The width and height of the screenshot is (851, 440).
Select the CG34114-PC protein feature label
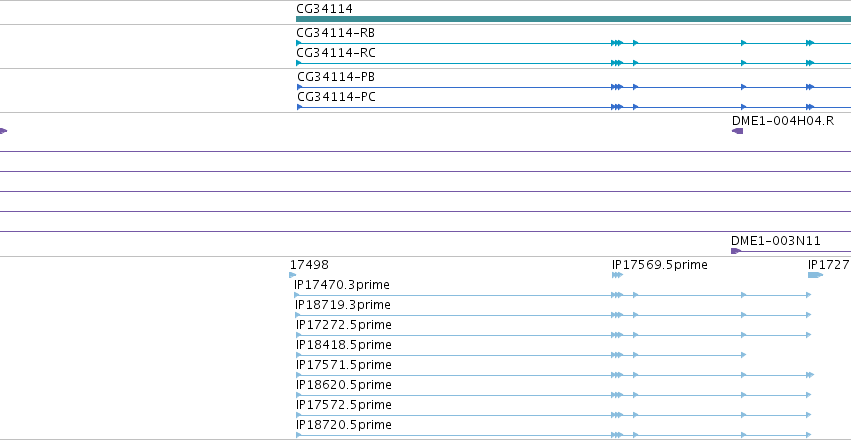pyautogui.click(x=336, y=97)
